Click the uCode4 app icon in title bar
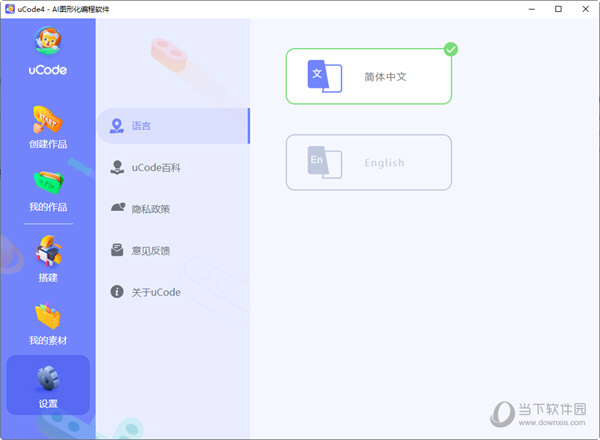Image resolution: width=600 pixels, height=440 pixels. [x=10, y=9]
